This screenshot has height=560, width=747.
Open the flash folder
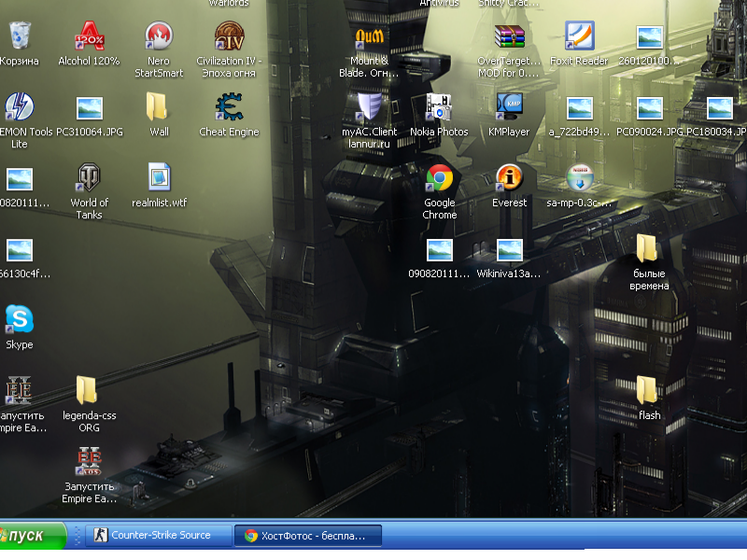pos(647,390)
